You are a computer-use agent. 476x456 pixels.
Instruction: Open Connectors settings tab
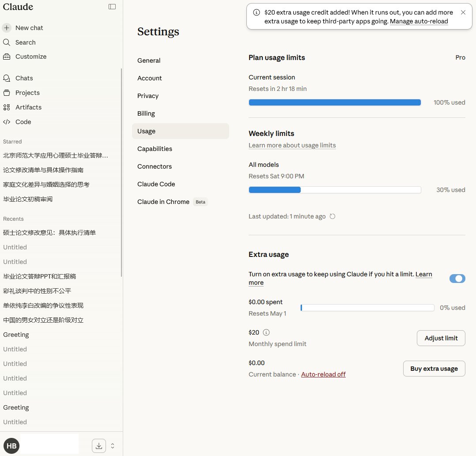pos(180,166)
